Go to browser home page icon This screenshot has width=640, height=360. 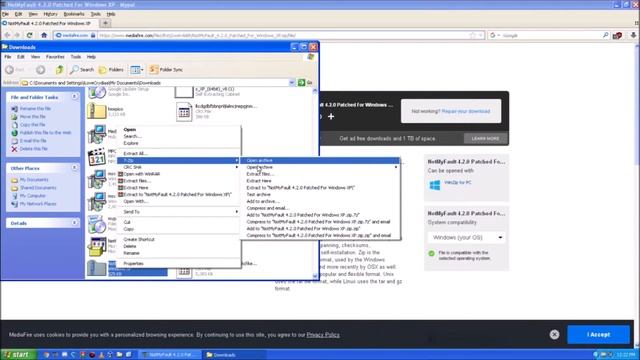[x=44, y=36]
